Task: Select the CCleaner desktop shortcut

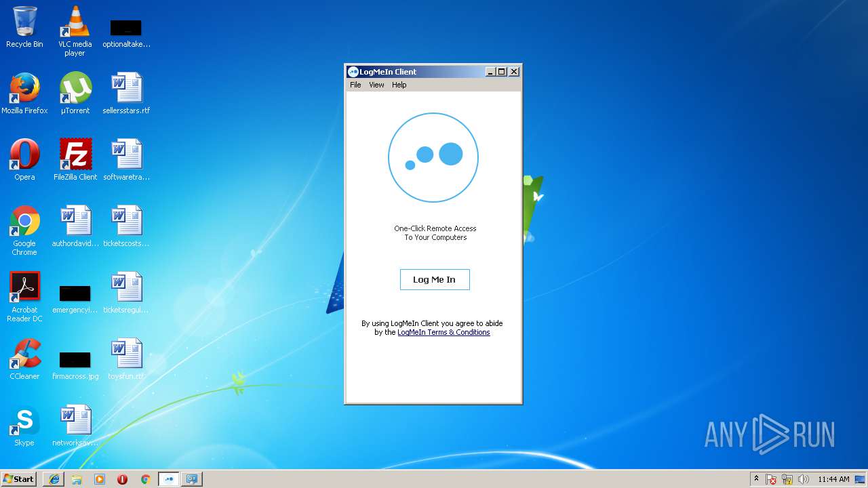Action: (24, 359)
